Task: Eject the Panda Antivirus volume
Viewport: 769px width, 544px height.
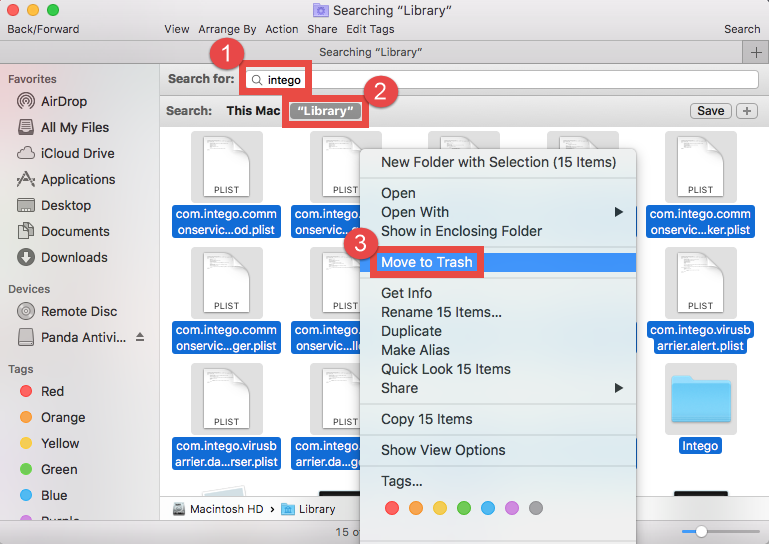Action: [x=140, y=337]
